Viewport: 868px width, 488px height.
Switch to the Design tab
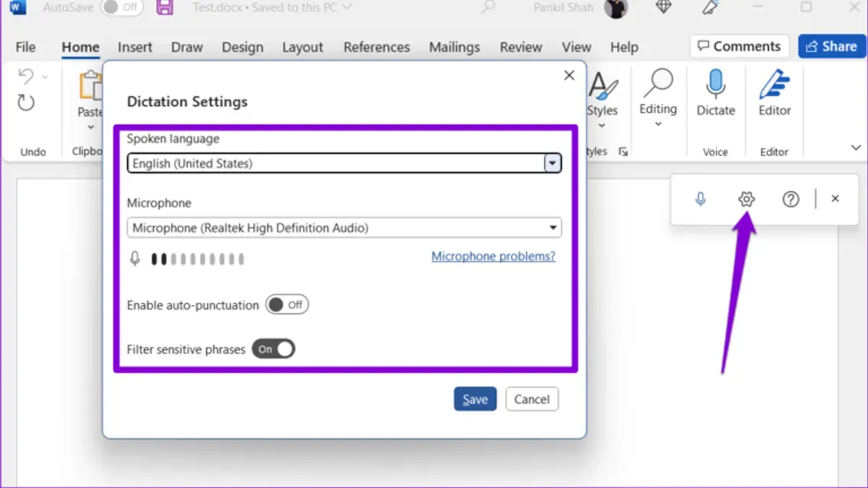[x=242, y=47]
